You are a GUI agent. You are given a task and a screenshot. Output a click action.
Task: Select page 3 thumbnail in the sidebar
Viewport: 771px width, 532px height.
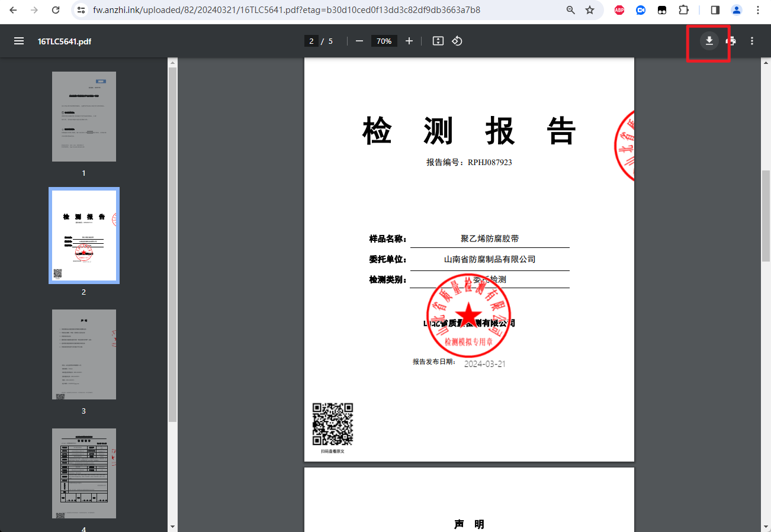[83, 354]
